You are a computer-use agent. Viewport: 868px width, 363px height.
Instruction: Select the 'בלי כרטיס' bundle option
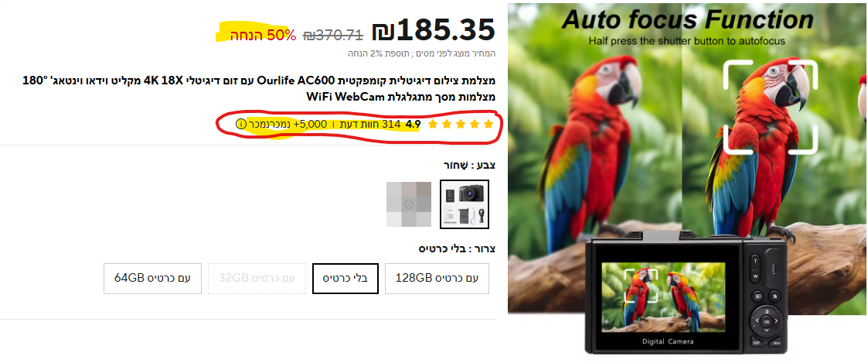(x=345, y=278)
